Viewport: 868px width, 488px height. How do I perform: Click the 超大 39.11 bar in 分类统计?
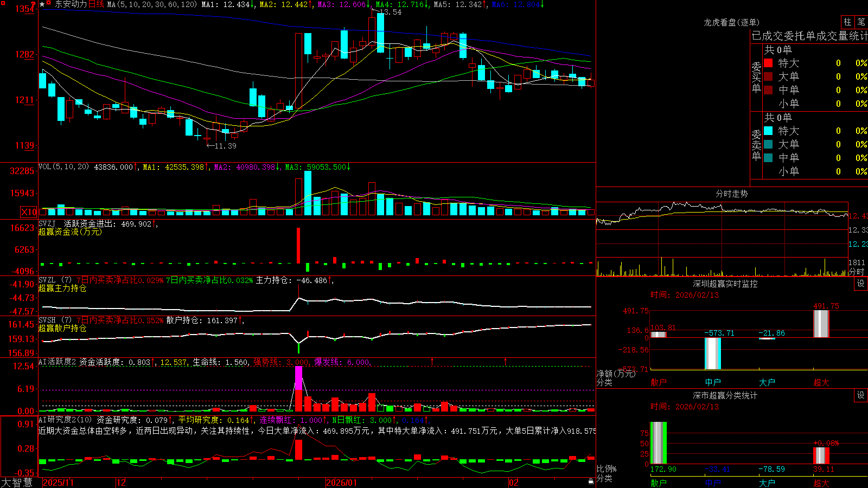(821, 455)
